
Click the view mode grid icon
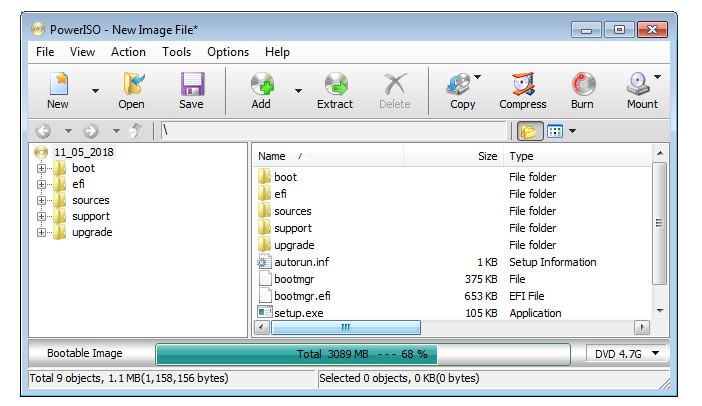click(555, 131)
